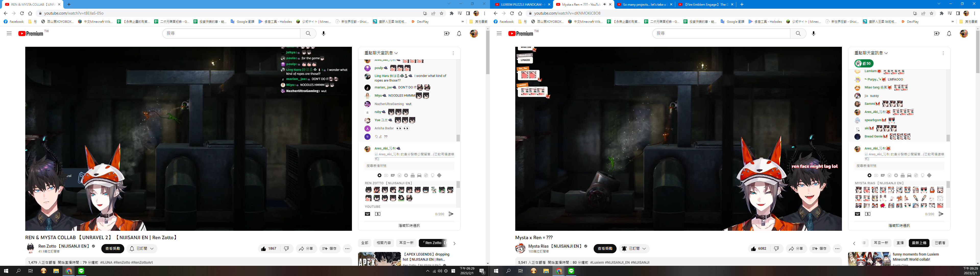This screenshot has width=980, height=276.
Task: Click 查看獎勵 button under Mysta Rias video
Action: click(605, 249)
